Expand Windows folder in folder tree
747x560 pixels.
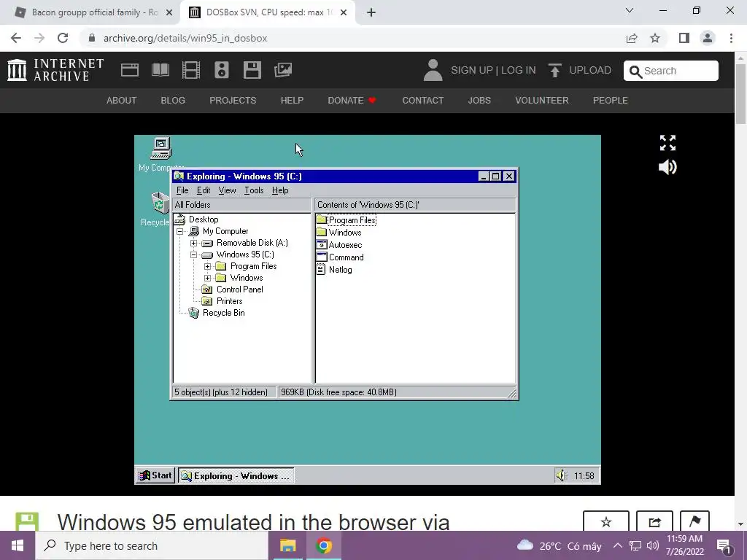[208, 278]
